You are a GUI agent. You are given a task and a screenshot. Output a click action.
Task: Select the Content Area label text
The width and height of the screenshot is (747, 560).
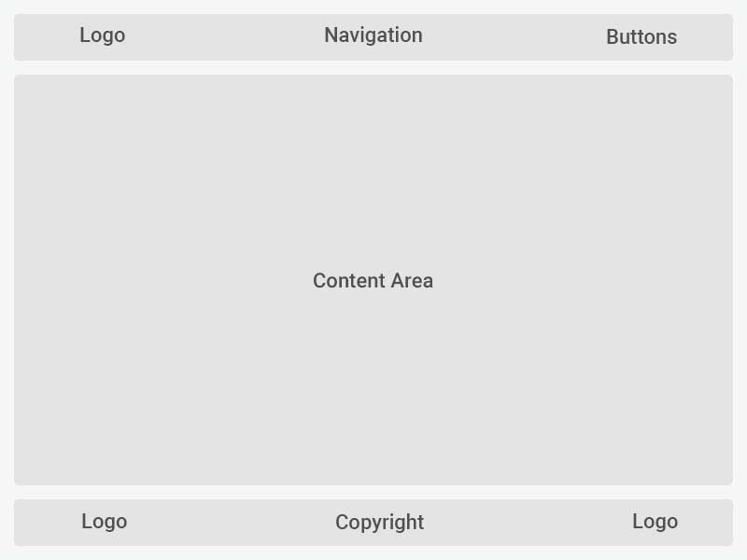[x=373, y=281]
